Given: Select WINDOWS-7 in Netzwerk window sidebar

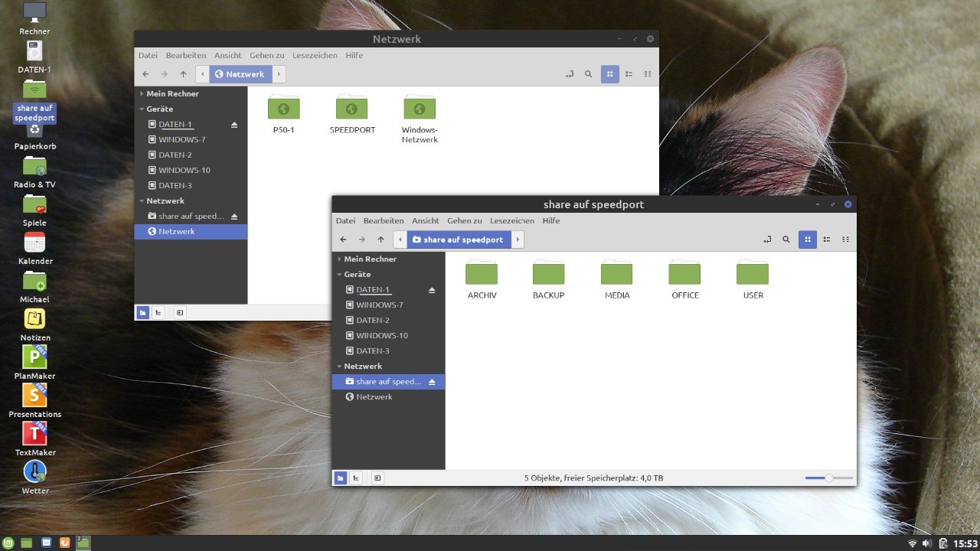Looking at the screenshot, I should [x=191, y=139].
